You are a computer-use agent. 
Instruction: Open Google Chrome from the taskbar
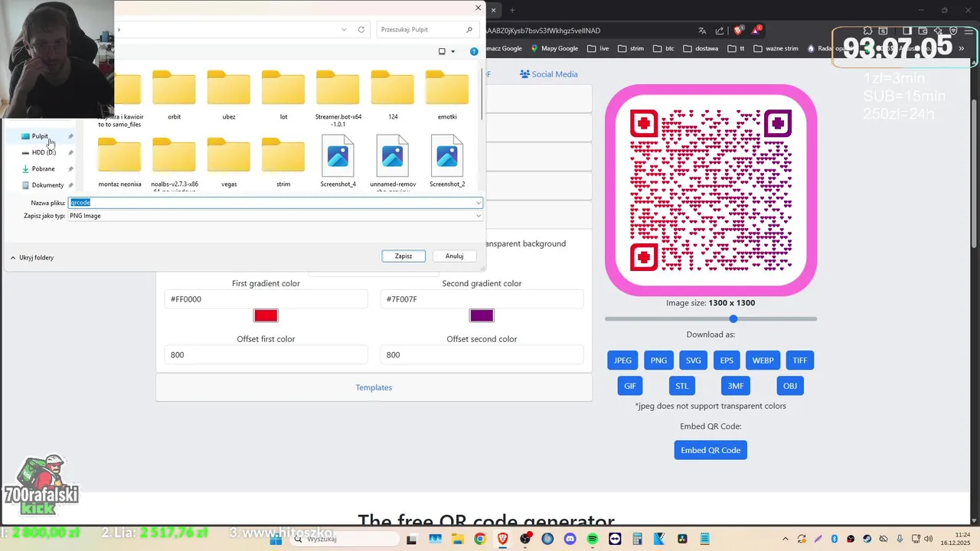click(480, 539)
